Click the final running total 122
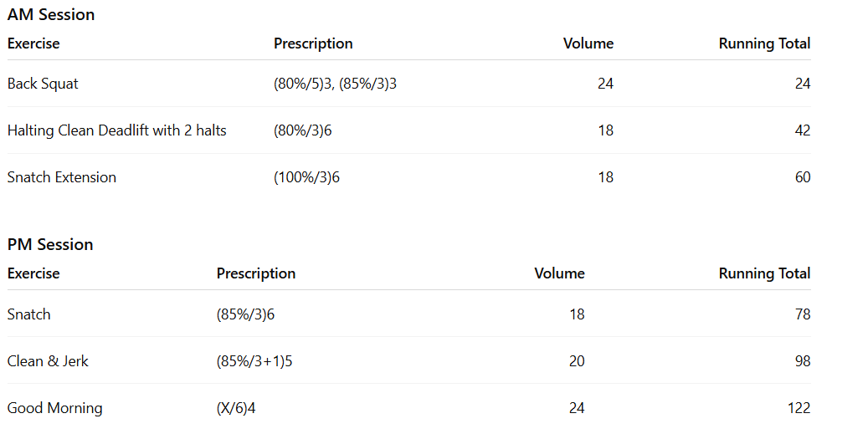The height and width of the screenshot is (439, 868). [x=799, y=408]
